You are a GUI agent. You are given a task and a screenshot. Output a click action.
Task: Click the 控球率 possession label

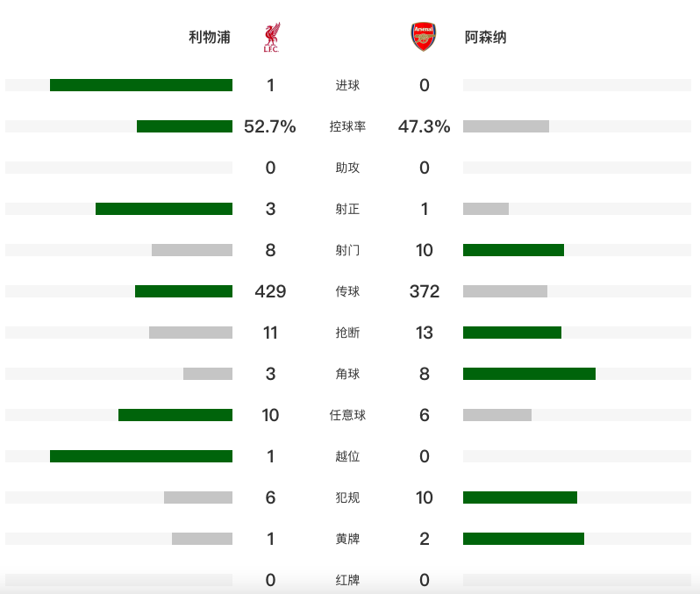click(x=347, y=126)
